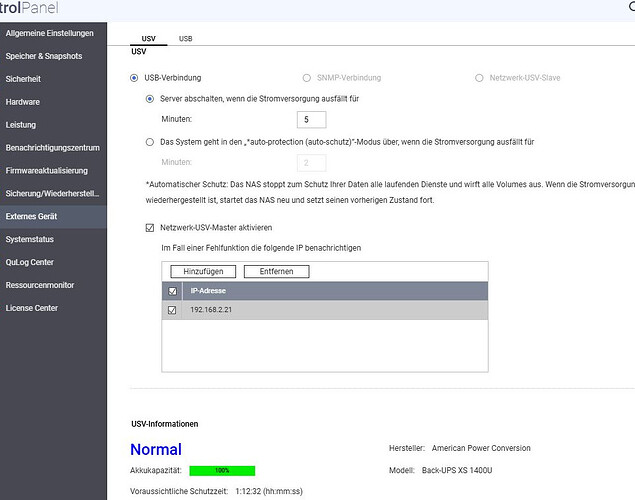Toggle the select-all checkbox in the IP-Adresse header
This screenshot has height=500, width=635.
tap(173, 291)
